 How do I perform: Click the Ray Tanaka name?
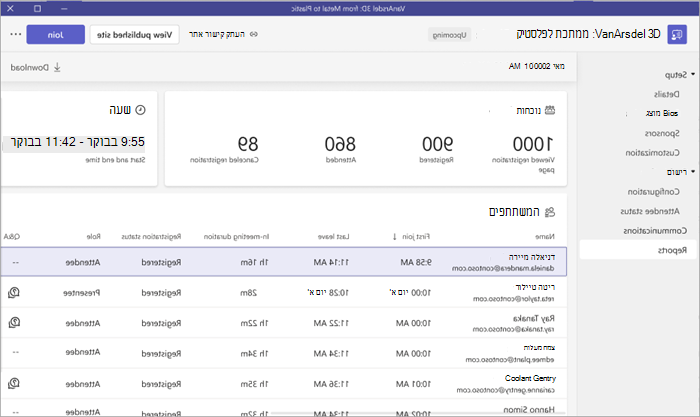(533, 318)
